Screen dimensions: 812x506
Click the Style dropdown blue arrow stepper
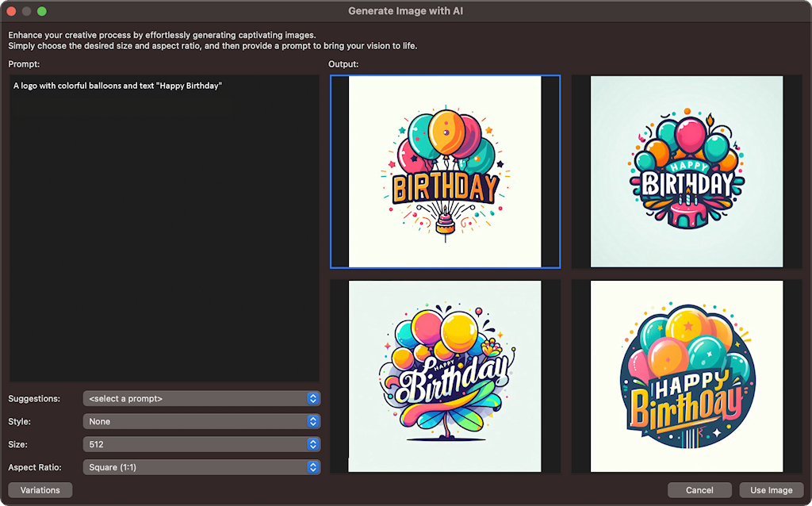click(313, 421)
